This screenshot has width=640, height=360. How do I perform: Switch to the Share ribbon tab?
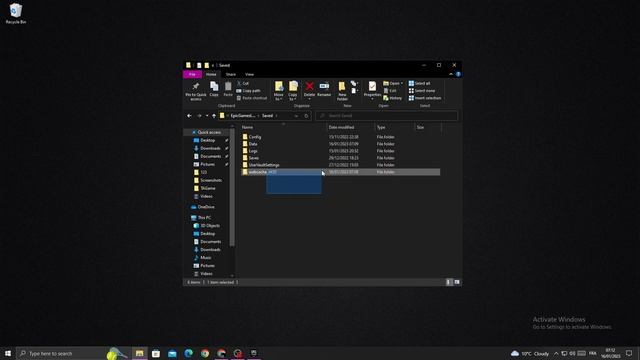pyautogui.click(x=231, y=74)
